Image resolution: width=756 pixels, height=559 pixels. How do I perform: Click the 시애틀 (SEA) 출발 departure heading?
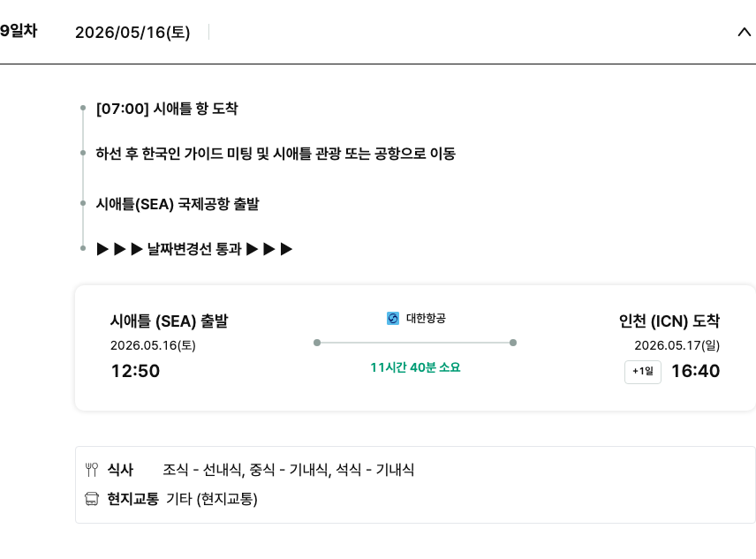[x=169, y=321]
